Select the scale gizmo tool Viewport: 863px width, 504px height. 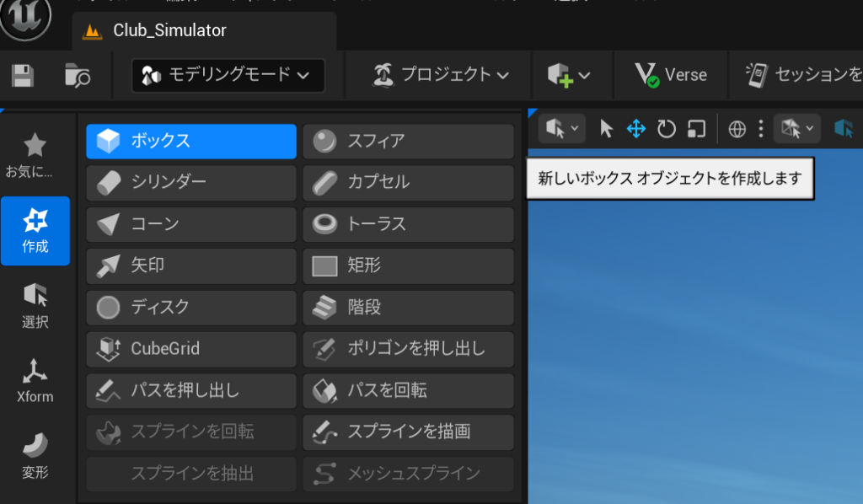pos(696,129)
